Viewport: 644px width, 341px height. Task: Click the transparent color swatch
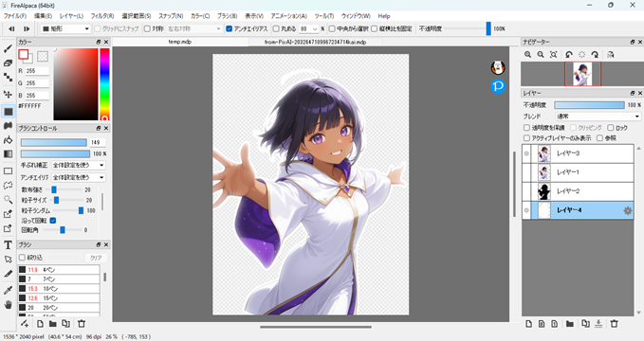click(x=43, y=56)
